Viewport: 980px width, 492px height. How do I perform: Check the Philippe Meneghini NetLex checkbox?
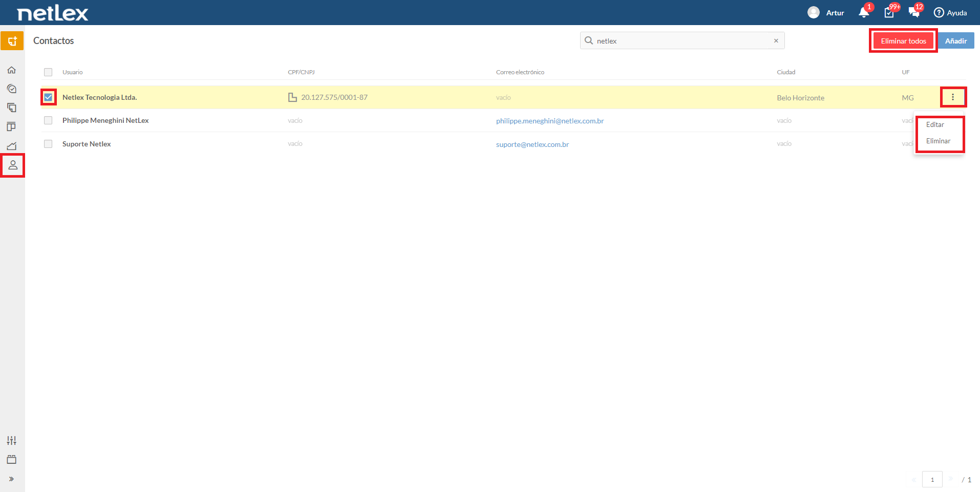click(48, 120)
